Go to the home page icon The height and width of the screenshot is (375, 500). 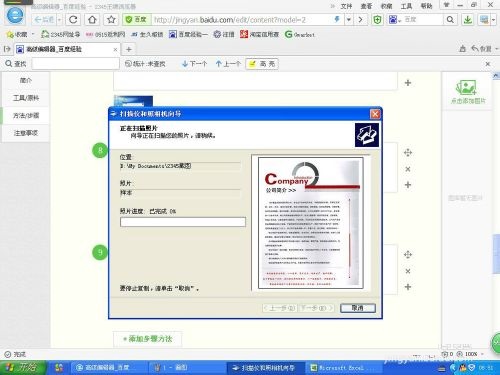(92, 20)
